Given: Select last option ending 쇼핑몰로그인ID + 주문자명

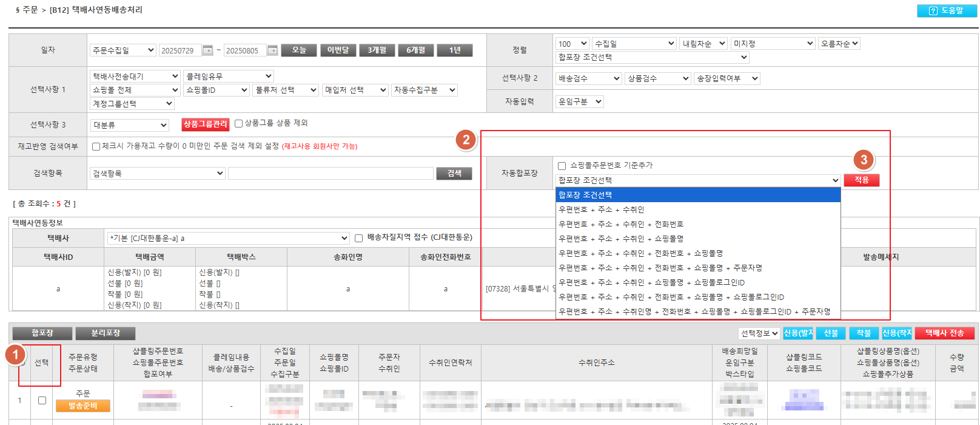Looking at the screenshot, I should click(x=698, y=311).
